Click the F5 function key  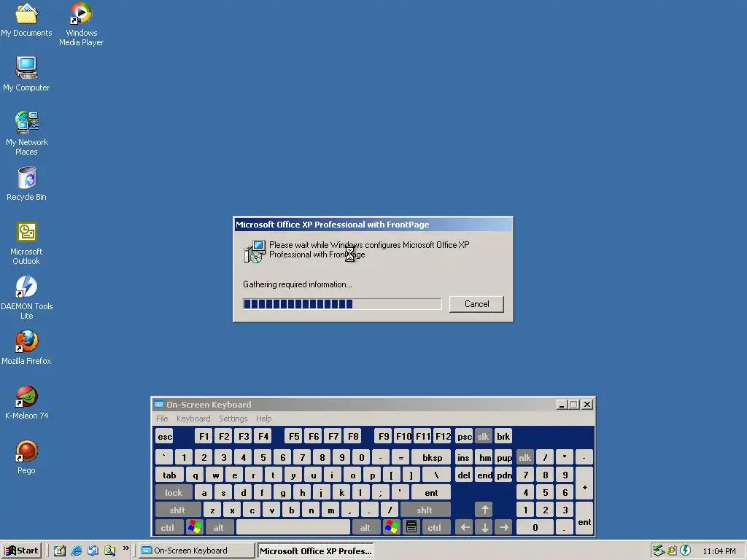click(x=294, y=436)
